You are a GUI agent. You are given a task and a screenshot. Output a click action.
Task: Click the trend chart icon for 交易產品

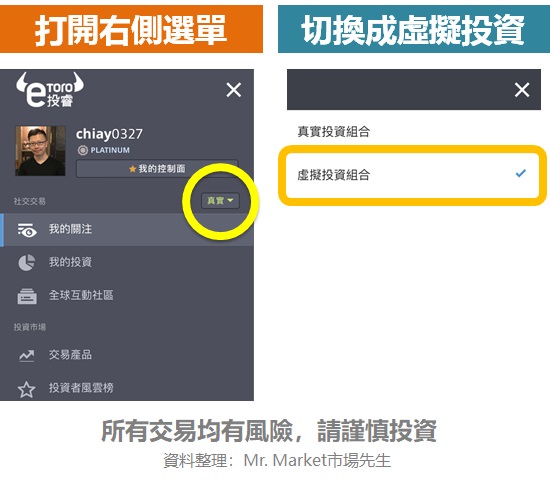click(27, 355)
